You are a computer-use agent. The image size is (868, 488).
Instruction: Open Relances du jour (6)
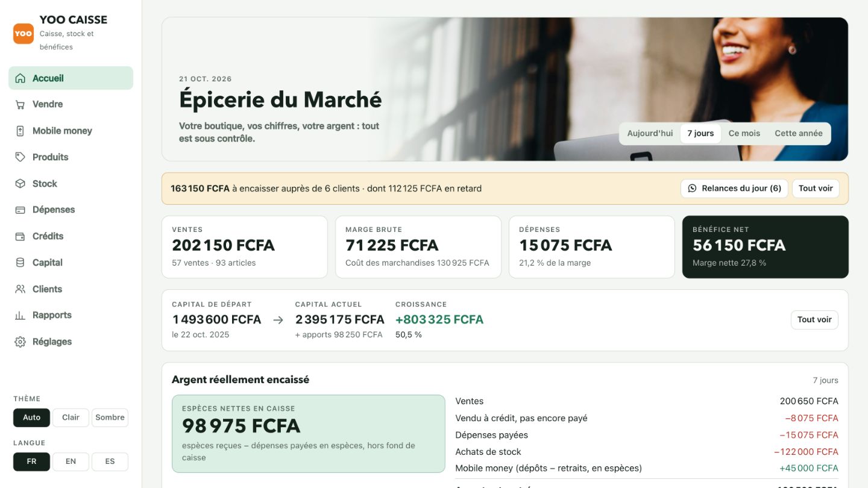click(x=734, y=189)
